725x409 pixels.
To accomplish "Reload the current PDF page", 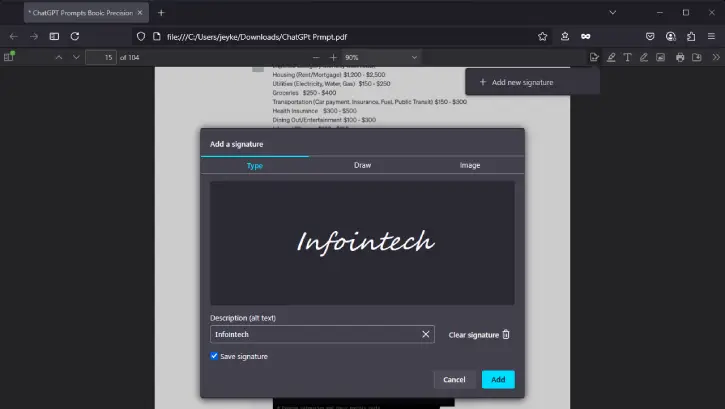I will (75, 37).
